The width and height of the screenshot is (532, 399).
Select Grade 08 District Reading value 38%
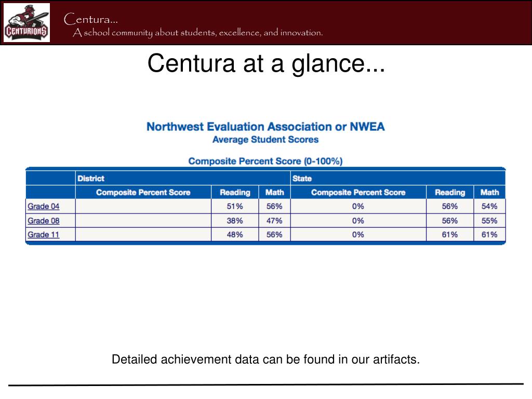click(x=235, y=221)
